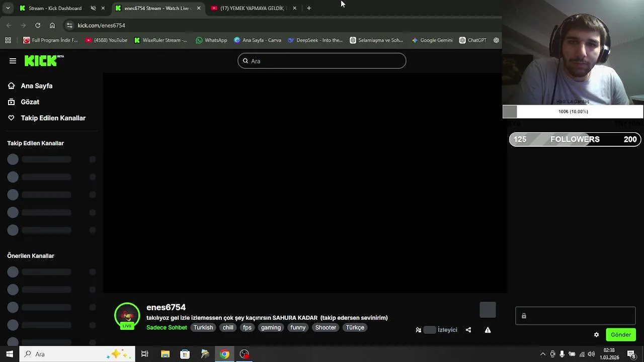
Task: Open the WiseRuler Stream bookmark
Action: click(160, 40)
